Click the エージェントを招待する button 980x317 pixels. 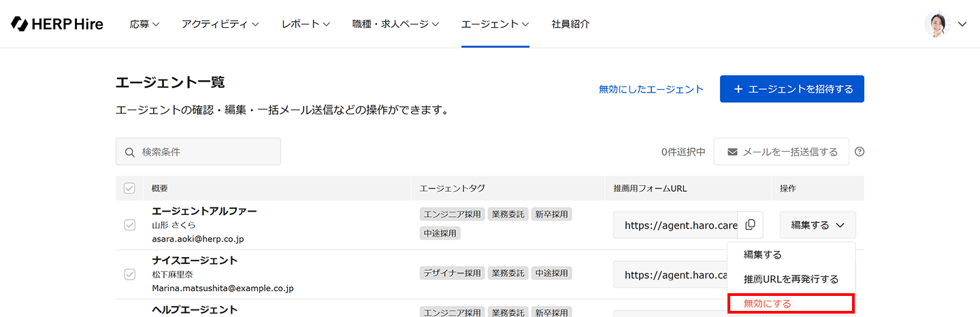[791, 89]
